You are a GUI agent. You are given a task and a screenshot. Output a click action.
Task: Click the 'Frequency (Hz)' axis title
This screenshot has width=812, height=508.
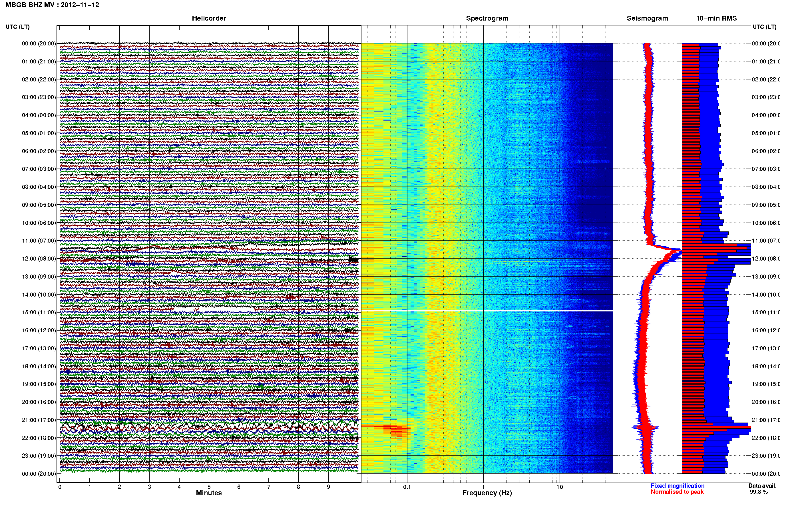coord(487,493)
